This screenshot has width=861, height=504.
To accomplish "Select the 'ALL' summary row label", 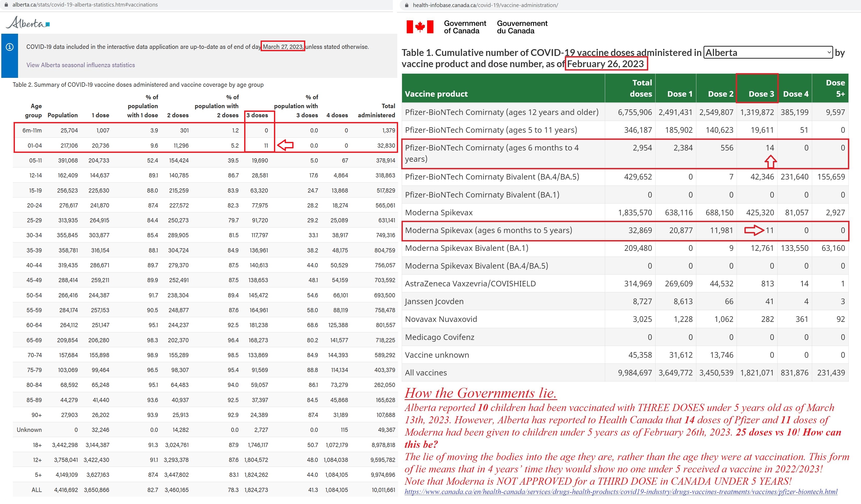I will pyautogui.click(x=37, y=490).
